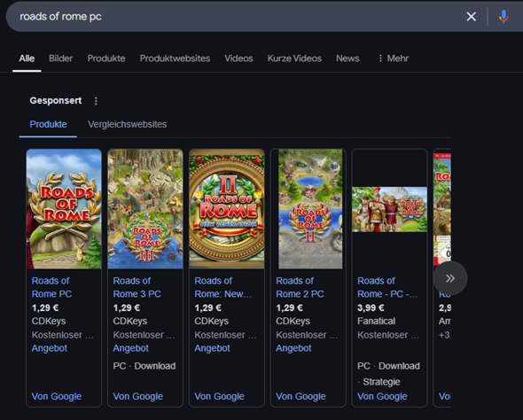The height and width of the screenshot is (420, 523).
Task: Open the Videos tab
Action: click(x=238, y=58)
